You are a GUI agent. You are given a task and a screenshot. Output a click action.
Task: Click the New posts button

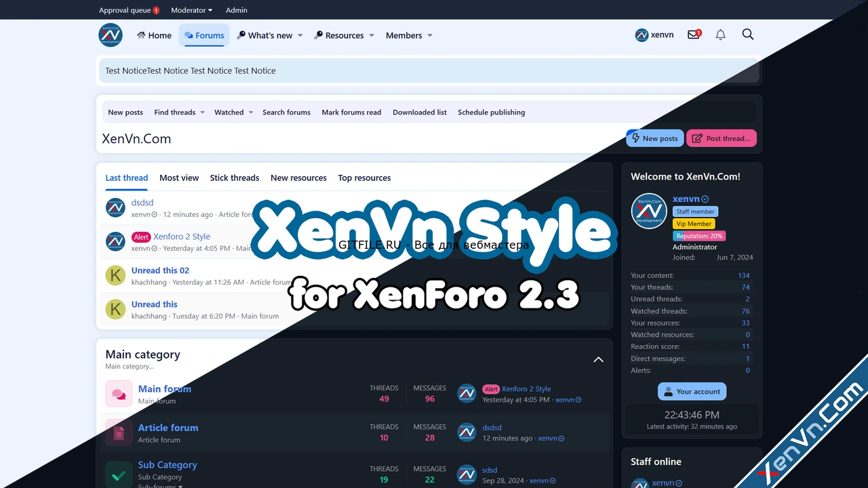click(655, 138)
